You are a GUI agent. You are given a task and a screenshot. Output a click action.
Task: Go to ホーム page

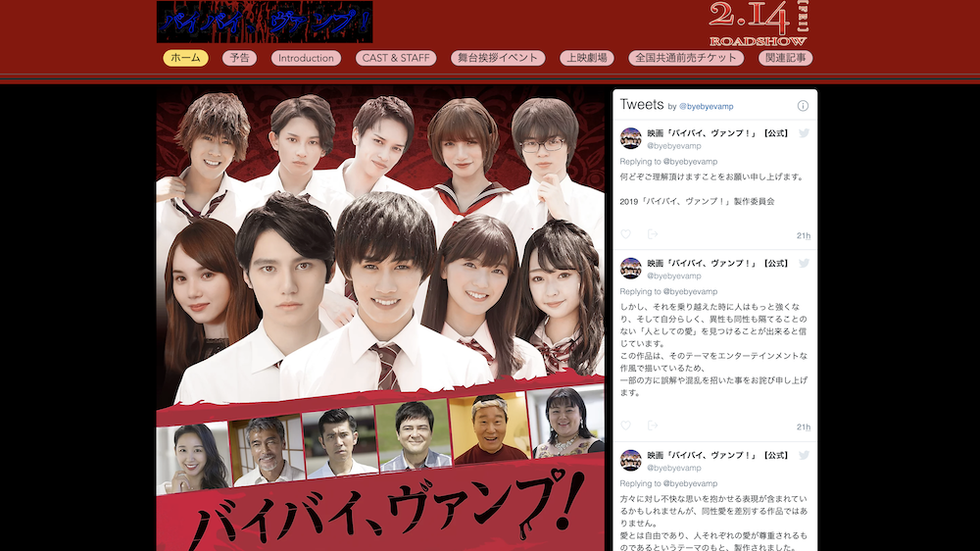point(185,58)
